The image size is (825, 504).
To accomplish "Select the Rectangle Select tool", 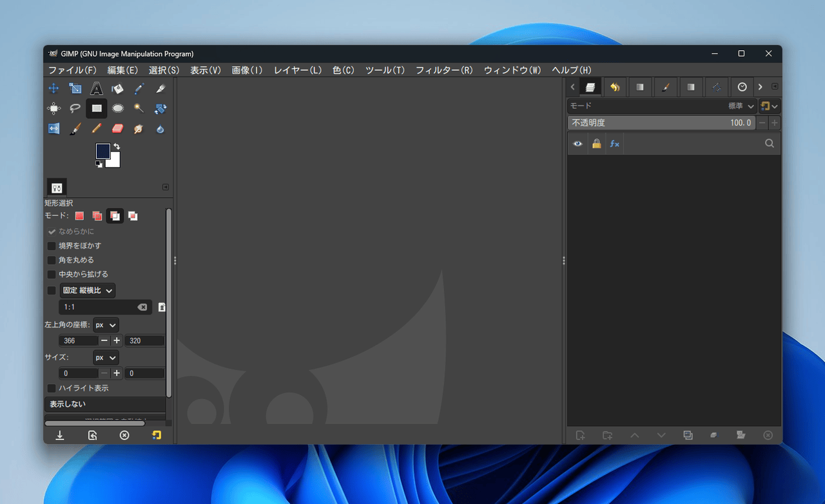I will click(97, 108).
